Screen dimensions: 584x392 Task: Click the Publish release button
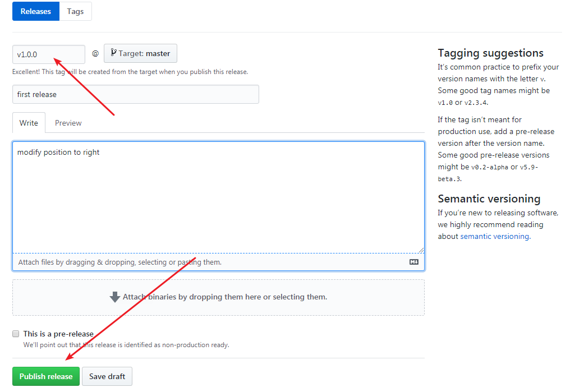click(46, 376)
